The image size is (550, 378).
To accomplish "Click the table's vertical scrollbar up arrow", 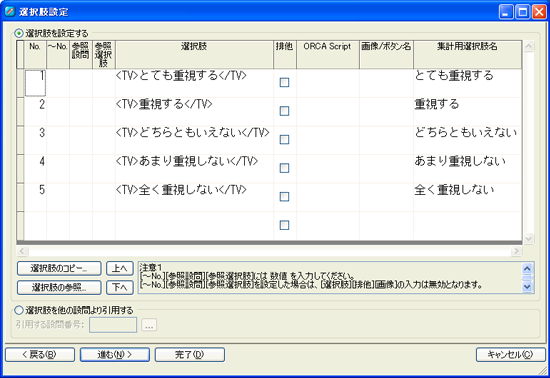I will point(529,46).
